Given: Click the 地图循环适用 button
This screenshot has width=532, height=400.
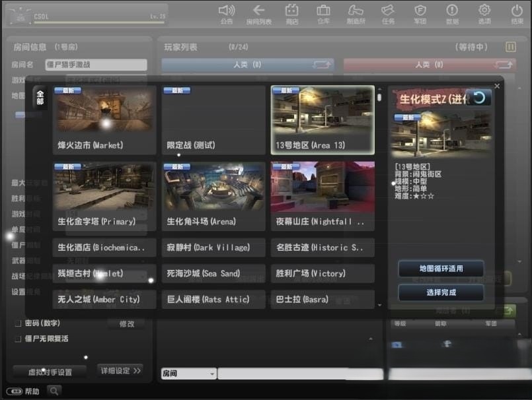Looking at the screenshot, I should 441,269.
